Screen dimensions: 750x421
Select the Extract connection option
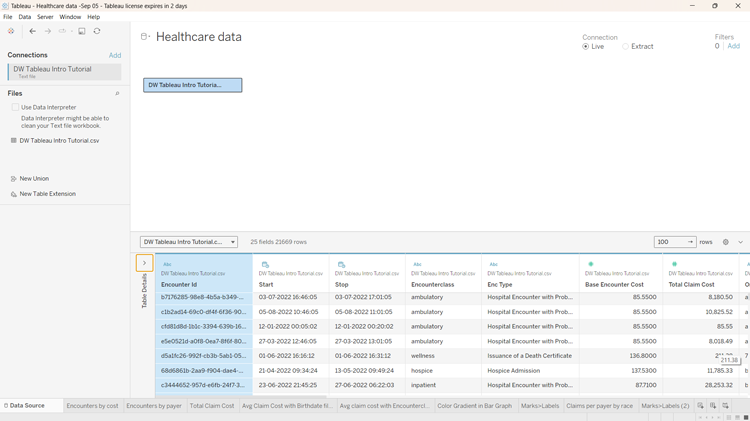(626, 46)
